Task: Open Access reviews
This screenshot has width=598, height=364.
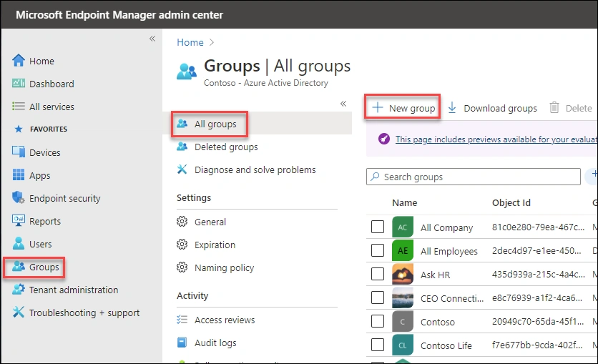Action: coord(225,320)
